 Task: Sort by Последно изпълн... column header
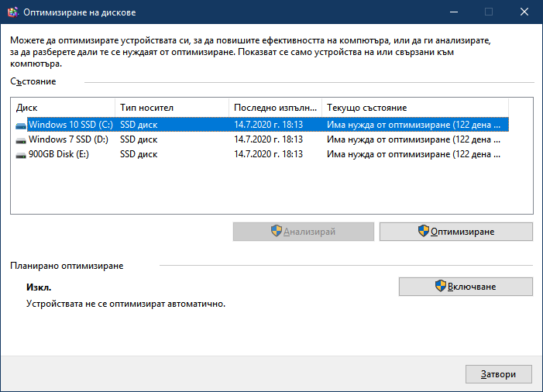[275, 108]
